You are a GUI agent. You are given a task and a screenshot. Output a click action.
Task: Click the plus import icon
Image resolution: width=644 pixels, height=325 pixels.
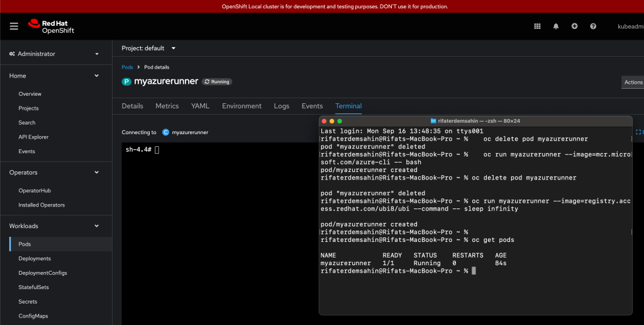pyautogui.click(x=574, y=26)
